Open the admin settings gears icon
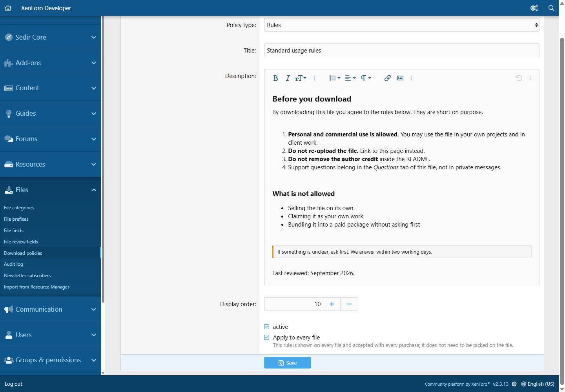 pyautogui.click(x=534, y=8)
